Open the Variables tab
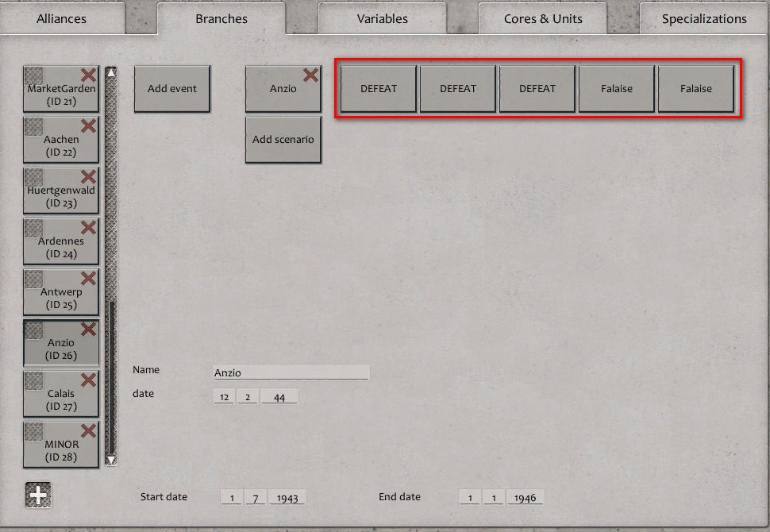The image size is (770, 532). click(x=381, y=18)
